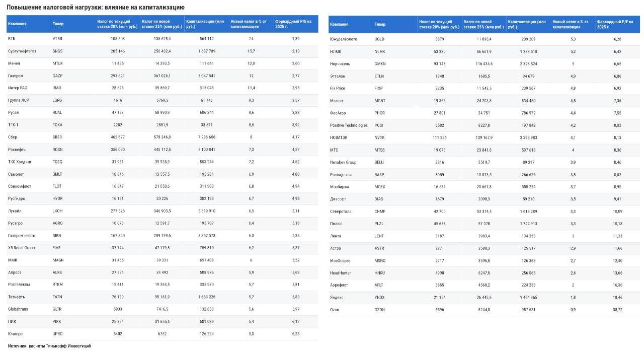Click the Positive Technologies company cell
The height and width of the screenshot is (352, 644).
tap(349, 125)
